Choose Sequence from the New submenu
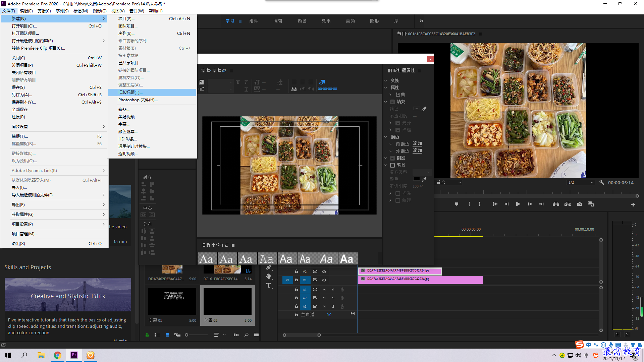Viewport: 644px width, 362px height. tap(152, 34)
